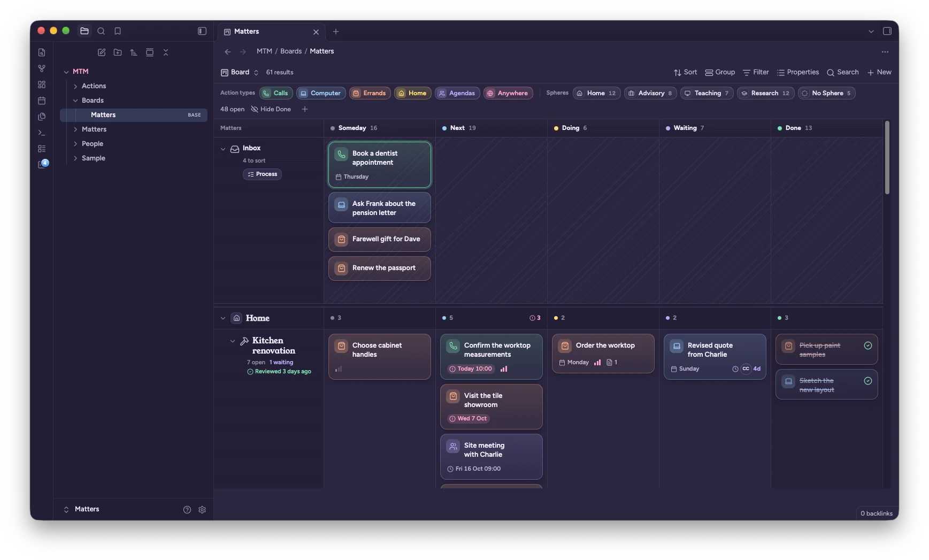Screen dimensions: 929x560
Task: Open the file explorer folder icon
Action: (x=85, y=31)
